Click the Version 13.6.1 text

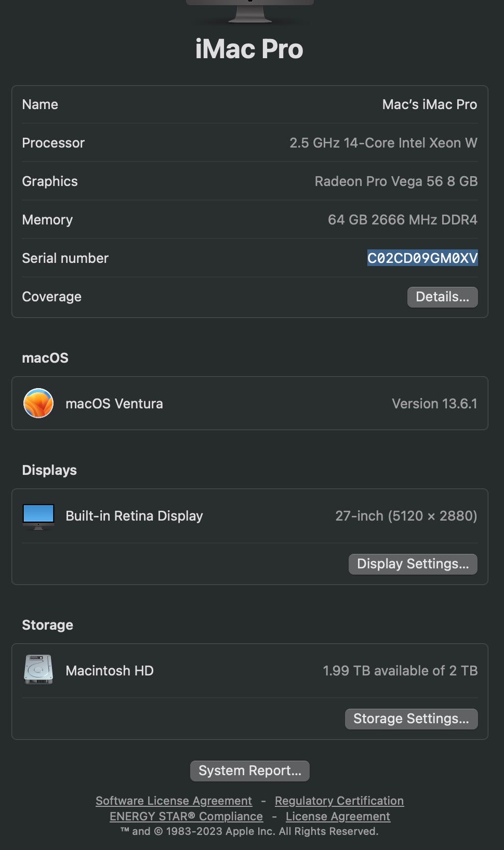coord(434,404)
